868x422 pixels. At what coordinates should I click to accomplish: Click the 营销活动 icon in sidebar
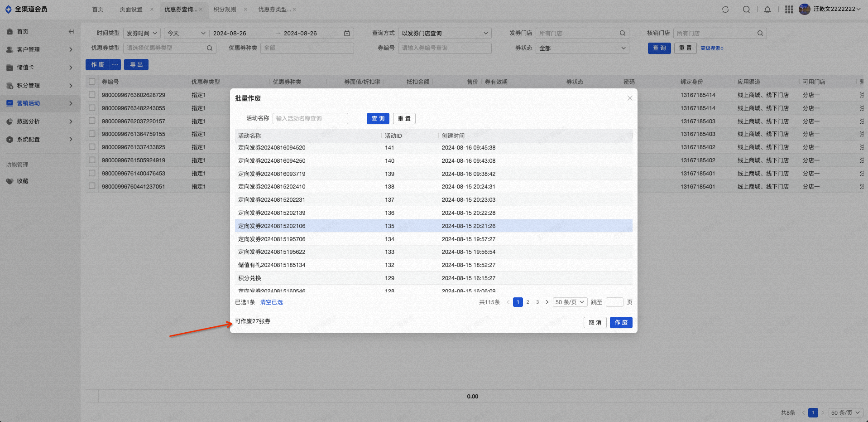[x=10, y=103]
